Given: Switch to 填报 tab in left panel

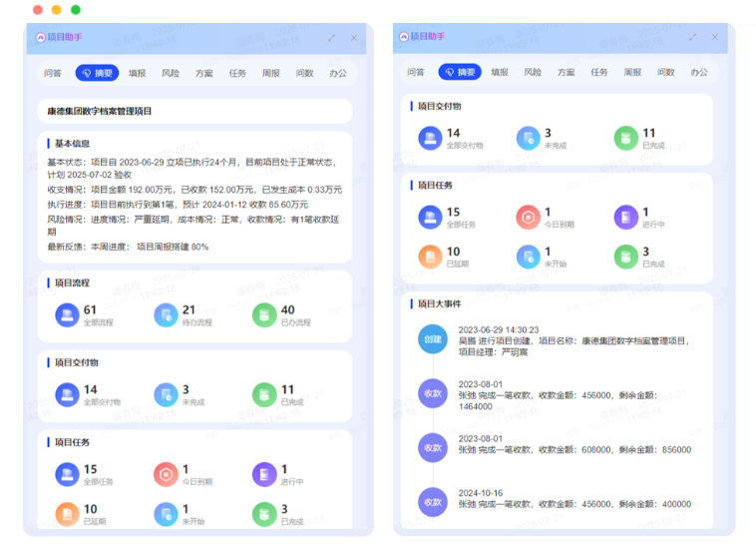Looking at the screenshot, I should coord(137,74).
